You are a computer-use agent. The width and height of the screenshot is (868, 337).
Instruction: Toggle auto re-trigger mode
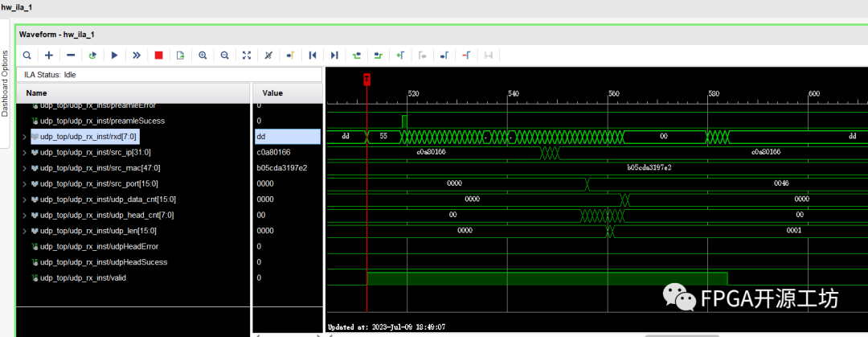tap(92, 55)
